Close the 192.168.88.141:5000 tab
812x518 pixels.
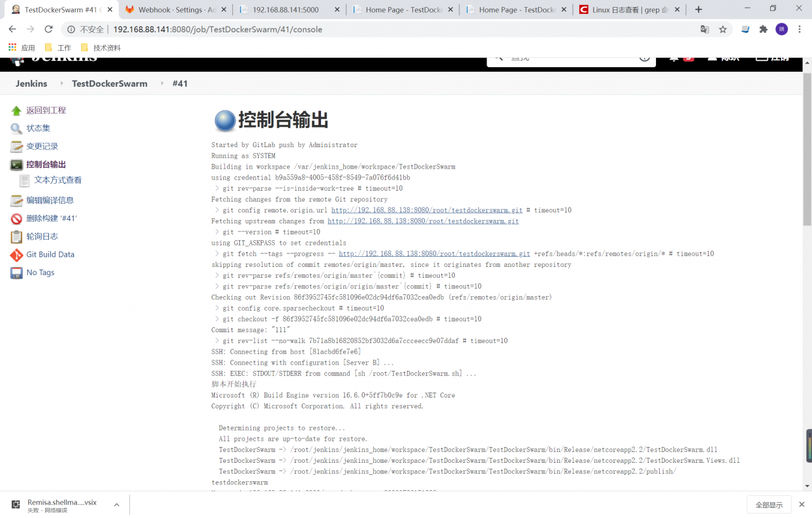point(336,10)
